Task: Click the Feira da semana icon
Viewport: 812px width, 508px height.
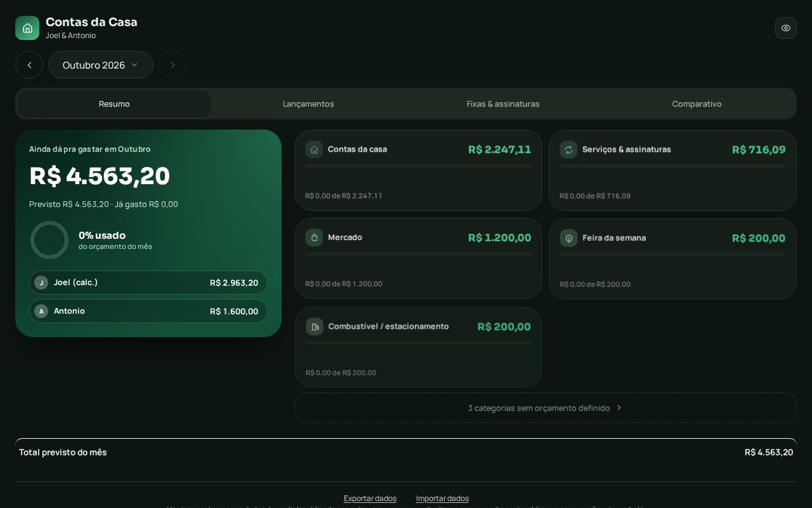Action: (568, 238)
